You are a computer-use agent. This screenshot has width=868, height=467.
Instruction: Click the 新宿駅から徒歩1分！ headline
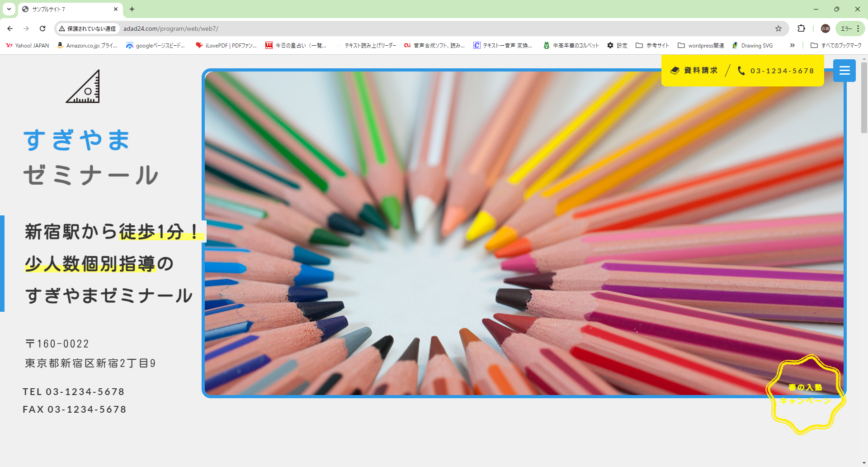[x=113, y=232]
